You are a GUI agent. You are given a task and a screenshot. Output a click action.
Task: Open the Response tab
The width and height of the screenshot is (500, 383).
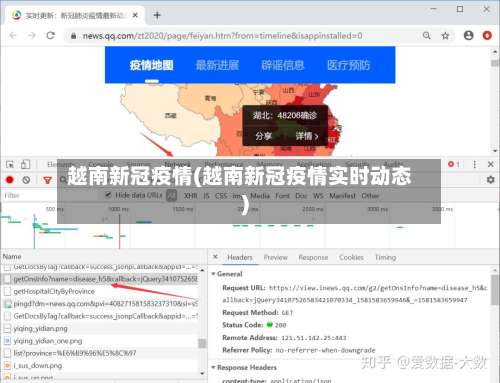click(313, 257)
